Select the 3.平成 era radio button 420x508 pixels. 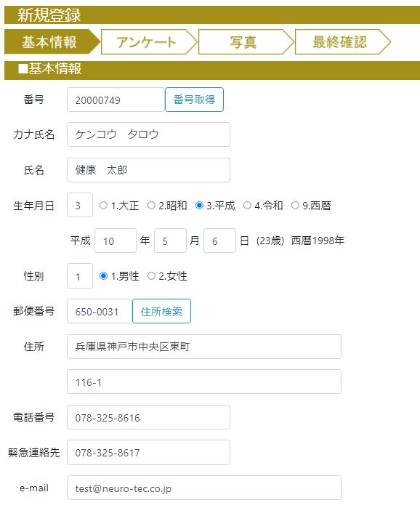pyautogui.click(x=199, y=206)
